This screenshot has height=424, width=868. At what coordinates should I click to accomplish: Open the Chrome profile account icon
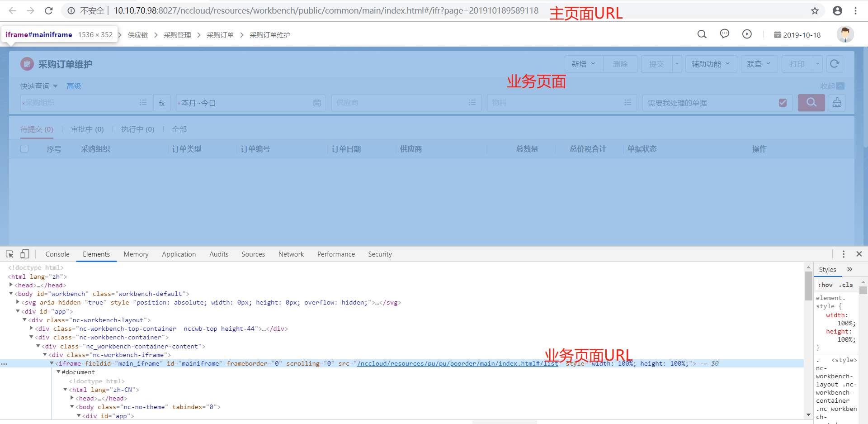[837, 11]
